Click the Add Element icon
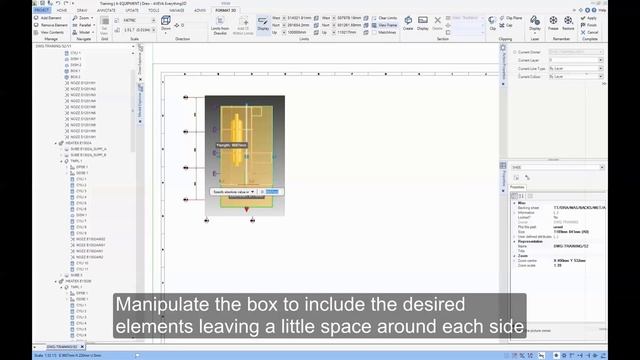This screenshot has width=640, height=360. click(37, 18)
